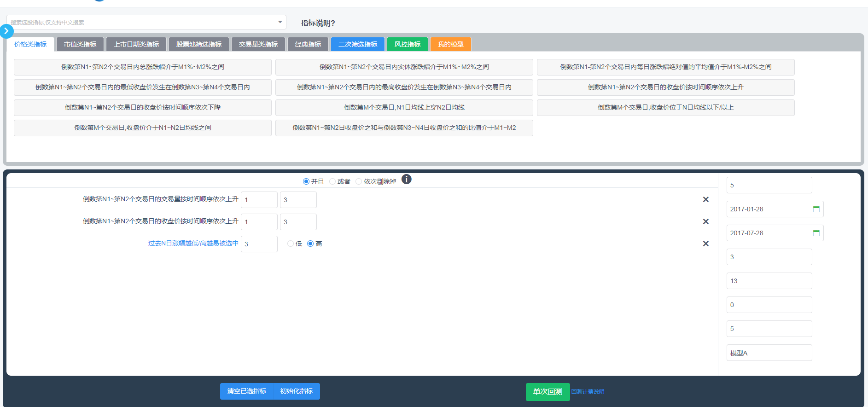Click the 清空已选指标 button
Image resolution: width=868 pixels, height=407 pixels.
(247, 391)
